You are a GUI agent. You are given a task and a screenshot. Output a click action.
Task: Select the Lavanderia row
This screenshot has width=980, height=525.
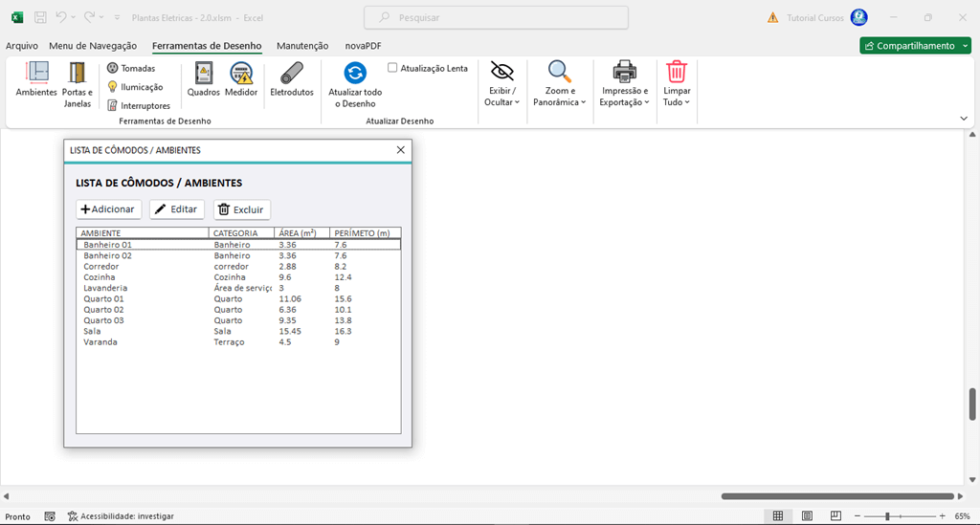(x=238, y=288)
